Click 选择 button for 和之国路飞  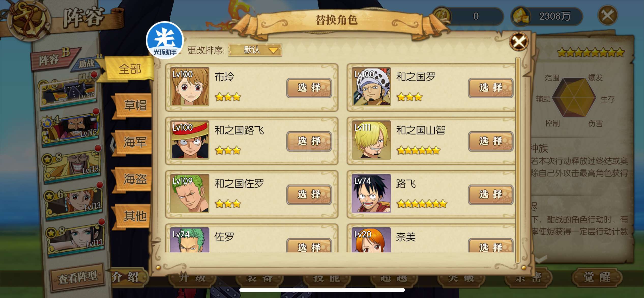coord(309,141)
